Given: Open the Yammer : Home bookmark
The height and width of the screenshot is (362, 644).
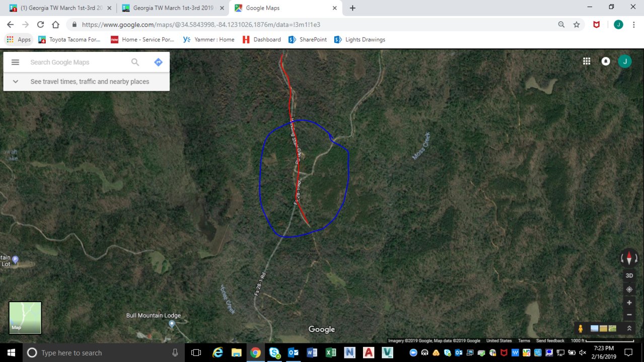Looking at the screenshot, I should pyautogui.click(x=208, y=39).
